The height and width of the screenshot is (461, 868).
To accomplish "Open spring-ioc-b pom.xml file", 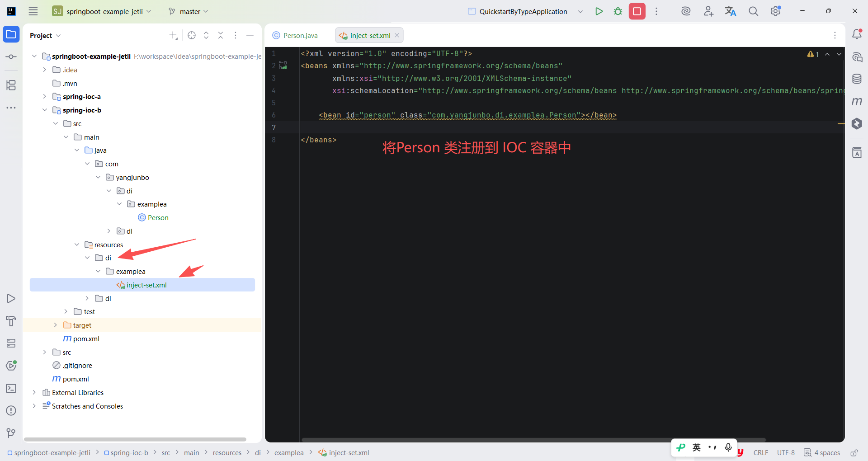I will pos(81,339).
